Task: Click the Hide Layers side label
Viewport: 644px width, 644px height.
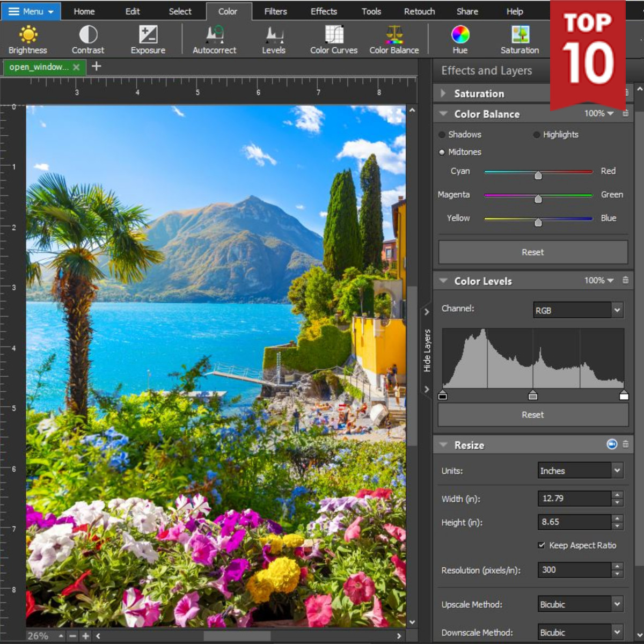Action: (x=427, y=350)
